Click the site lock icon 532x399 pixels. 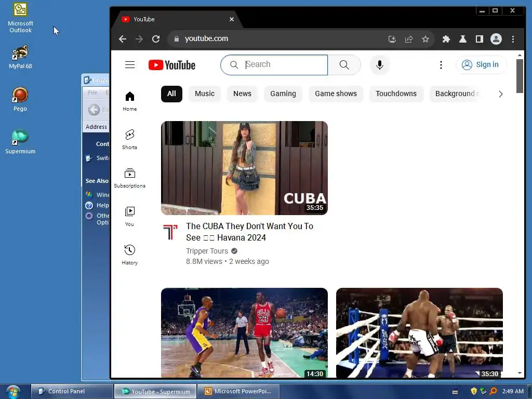tap(177, 39)
